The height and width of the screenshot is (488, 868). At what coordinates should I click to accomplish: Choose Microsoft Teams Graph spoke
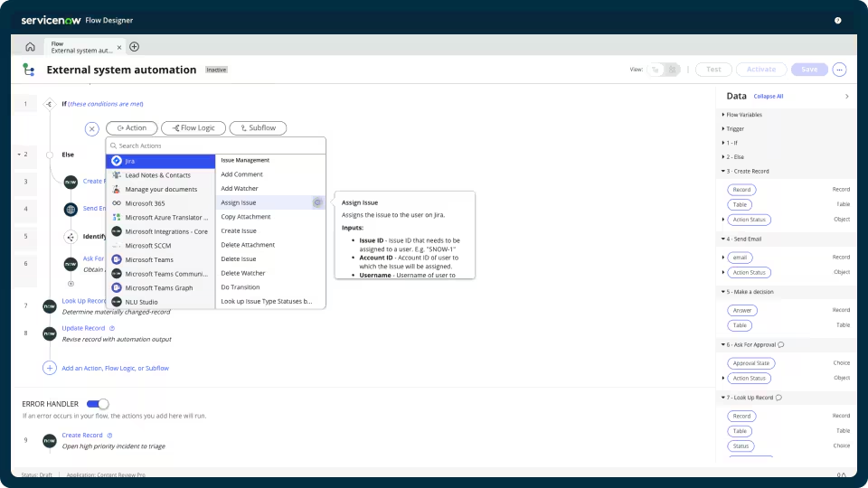coord(160,287)
